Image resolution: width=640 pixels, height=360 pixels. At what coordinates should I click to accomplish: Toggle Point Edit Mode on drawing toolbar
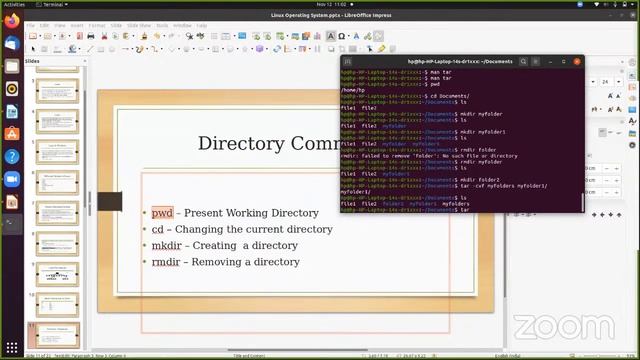(369, 49)
